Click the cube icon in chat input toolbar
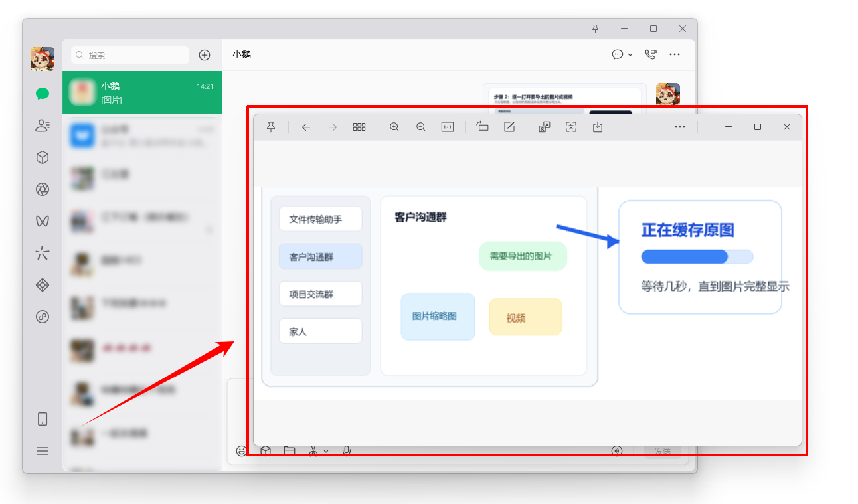Viewport: 858px width, 504px height. pyautogui.click(x=266, y=451)
